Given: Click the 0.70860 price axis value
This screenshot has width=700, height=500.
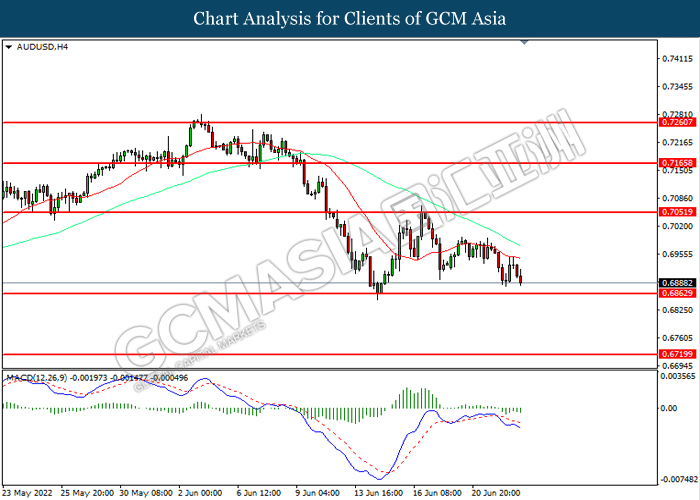Looking at the screenshot, I should [x=677, y=198].
